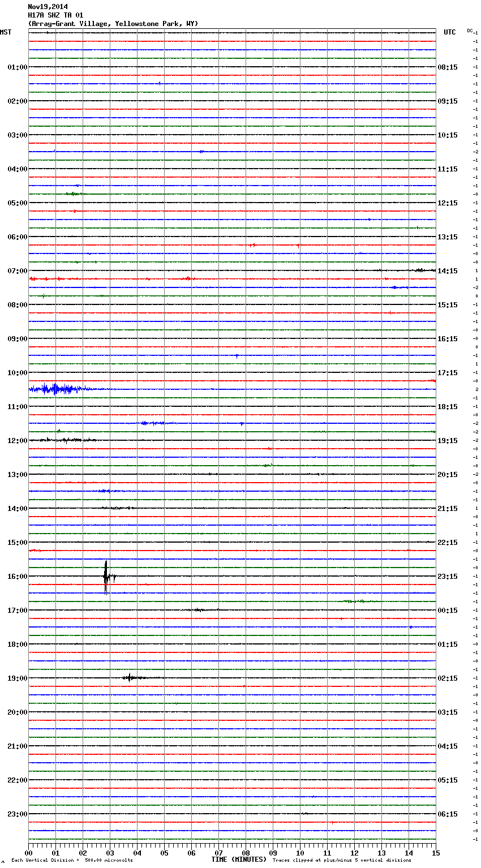Click the 00:15 UTC row label
The height and width of the screenshot is (868, 481).
click(x=448, y=611)
